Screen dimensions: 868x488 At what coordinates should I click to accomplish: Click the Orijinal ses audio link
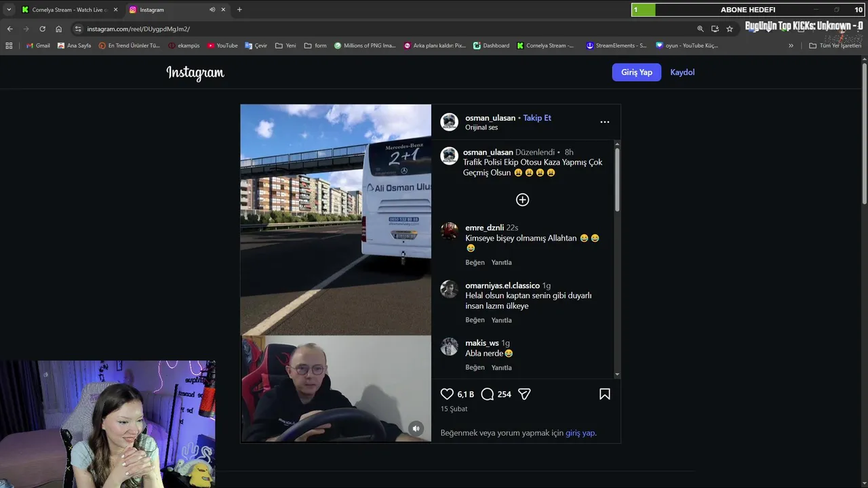[481, 127]
